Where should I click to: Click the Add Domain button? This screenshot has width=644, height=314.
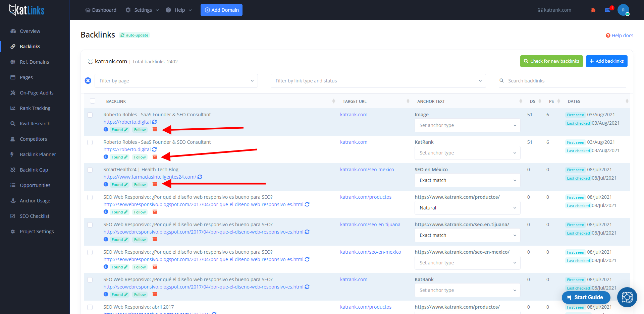pos(221,10)
